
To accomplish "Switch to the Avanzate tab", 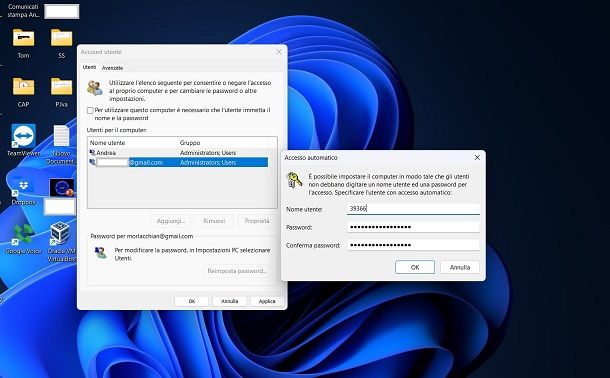I will point(112,68).
